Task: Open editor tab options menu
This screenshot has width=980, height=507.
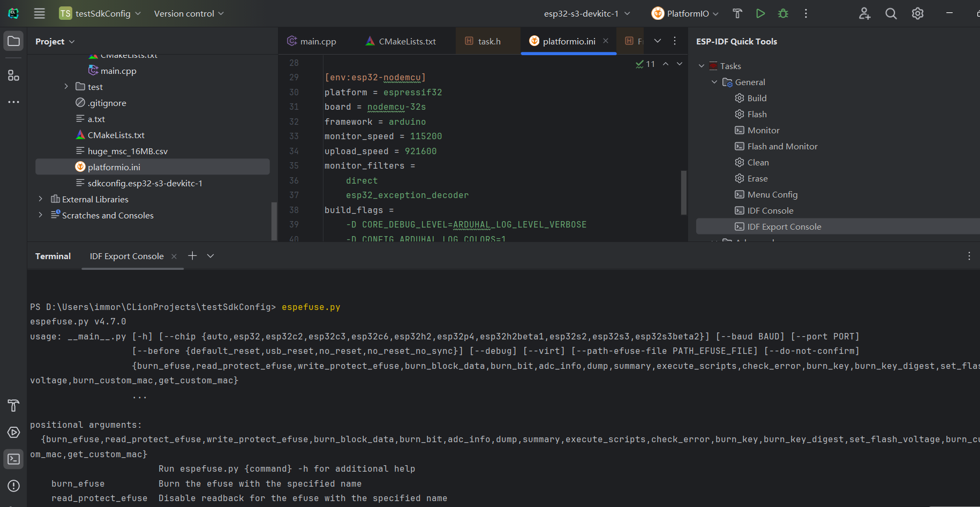Action: pos(675,41)
